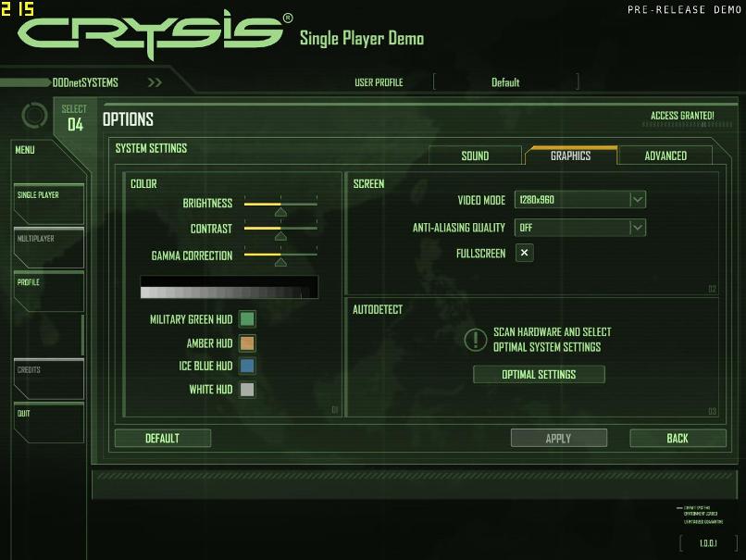The image size is (746, 560).
Task: Click the Contrast slider handle
Action: 280,236
